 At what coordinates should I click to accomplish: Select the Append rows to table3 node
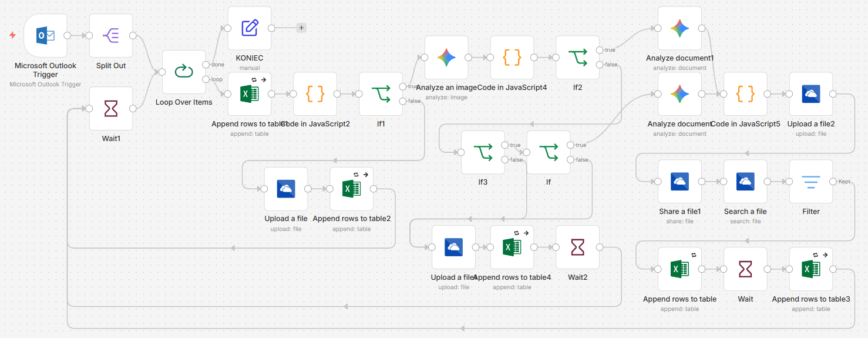click(811, 269)
